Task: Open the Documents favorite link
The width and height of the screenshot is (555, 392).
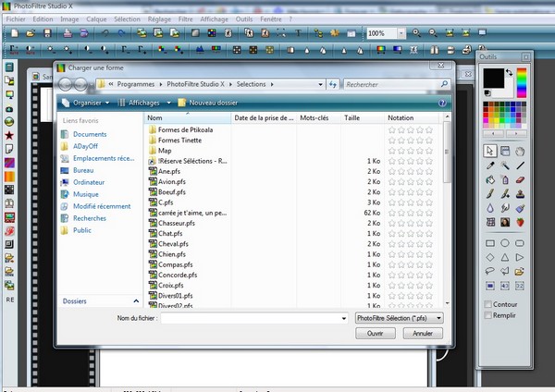Action: (x=90, y=134)
